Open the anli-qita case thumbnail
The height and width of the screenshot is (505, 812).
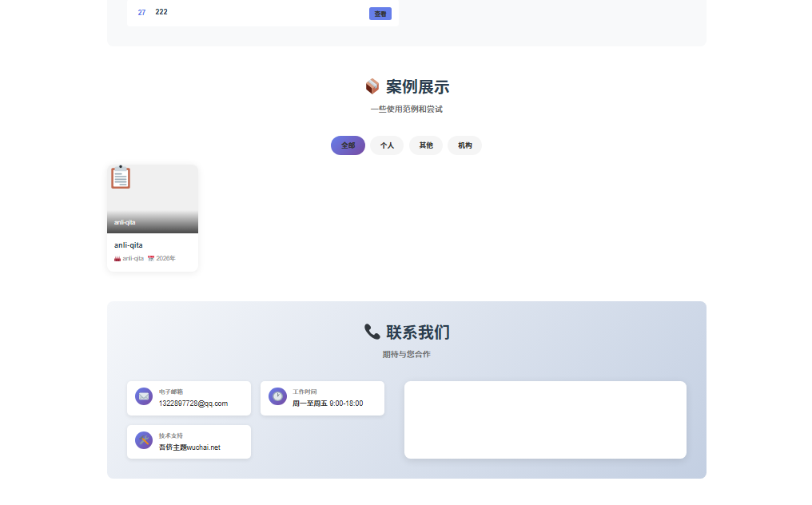tap(152, 200)
